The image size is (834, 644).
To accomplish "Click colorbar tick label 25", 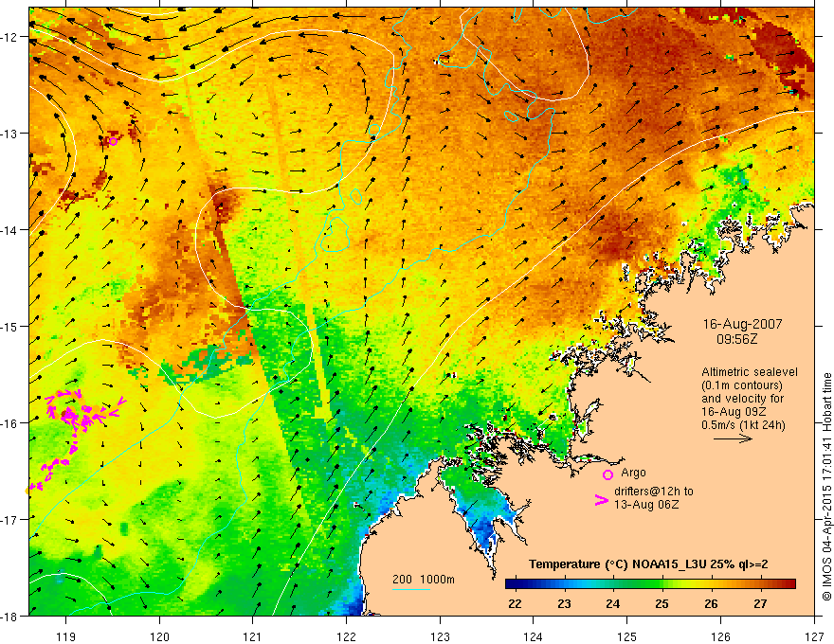I will point(662,603).
